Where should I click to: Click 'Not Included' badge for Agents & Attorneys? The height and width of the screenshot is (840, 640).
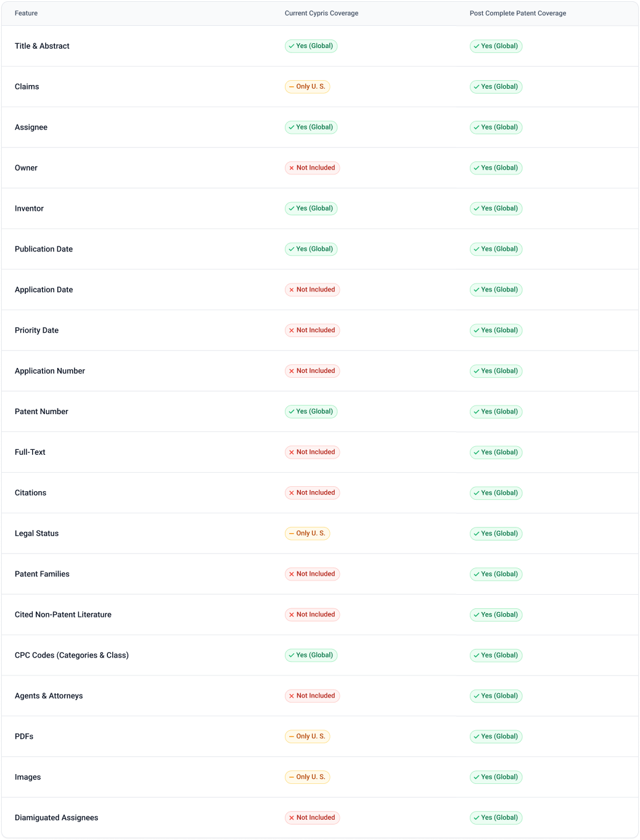click(312, 696)
